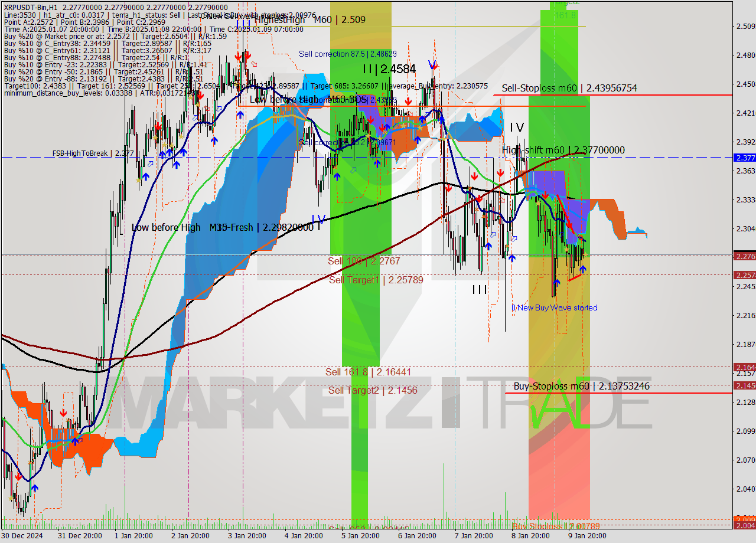756x543 pixels.
Task: Click the red 2.164 price tag on axis
Action: point(744,367)
